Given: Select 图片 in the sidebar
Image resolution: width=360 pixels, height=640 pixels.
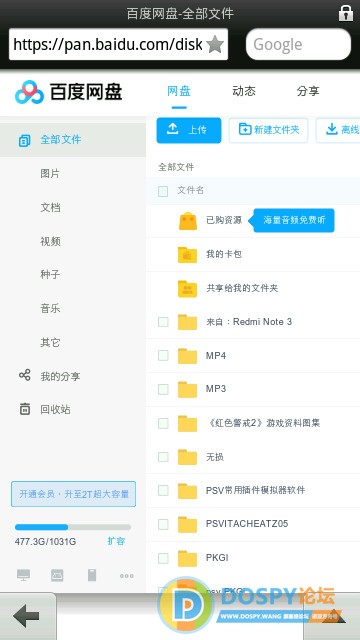Looking at the screenshot, I should 50,173.
